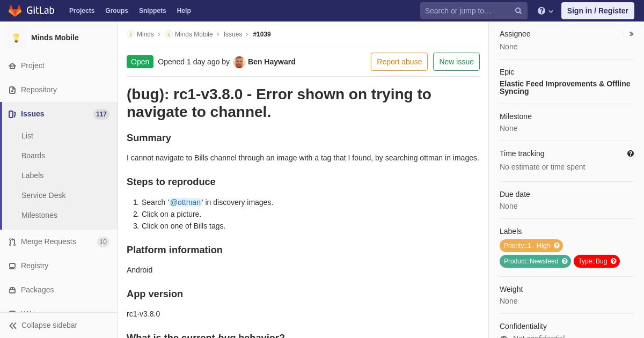This screenshot has height=338, width=644.
Task: Click the Merge Requests count badge 10
Action: pos(103,242)
